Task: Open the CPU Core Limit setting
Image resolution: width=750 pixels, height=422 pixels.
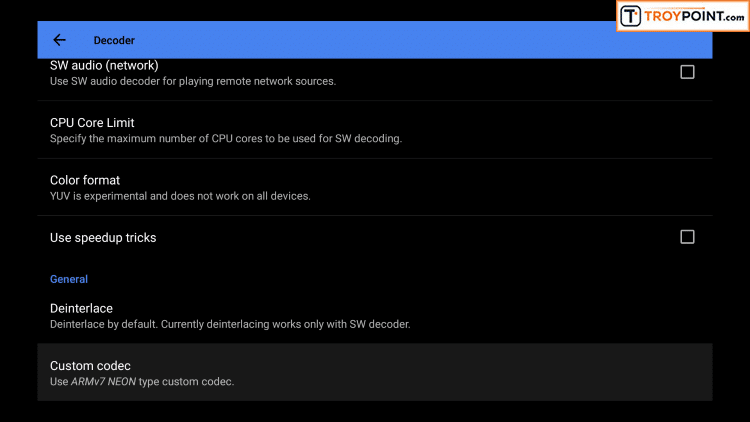Action: pos(92,123)
